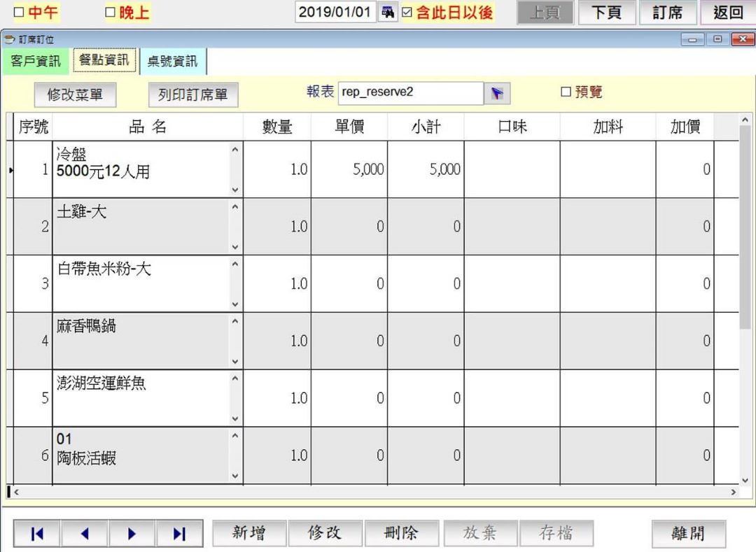
Task: Click the down arrow in 陶板活蝦 cell
Action: point(235,476)
